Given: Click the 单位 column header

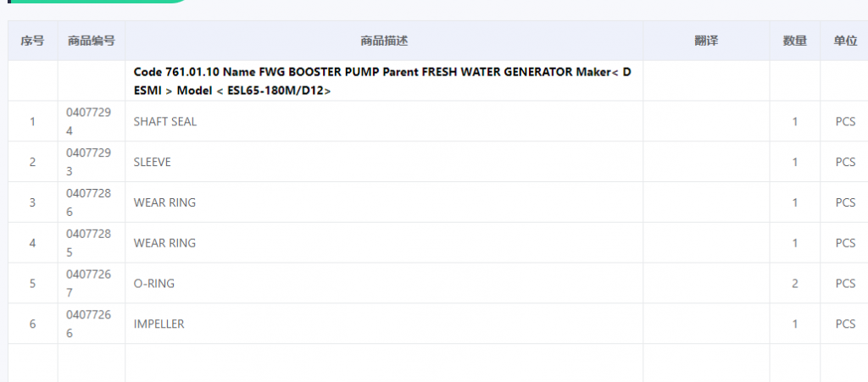Looking at the screenshot, I should click(845, 41).
